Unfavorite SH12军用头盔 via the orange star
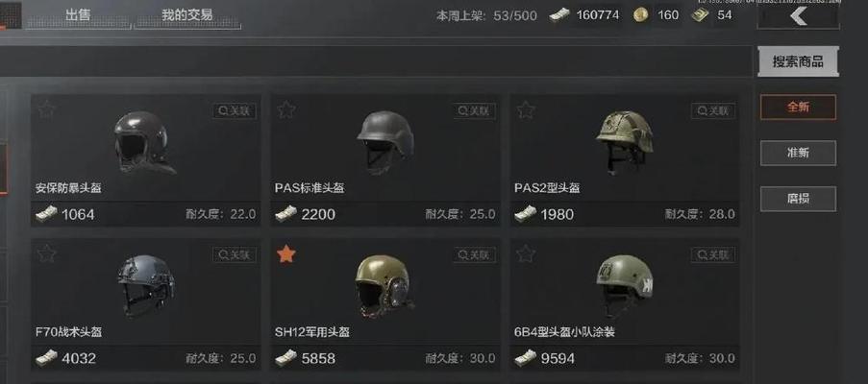 [x=286, y=253]
